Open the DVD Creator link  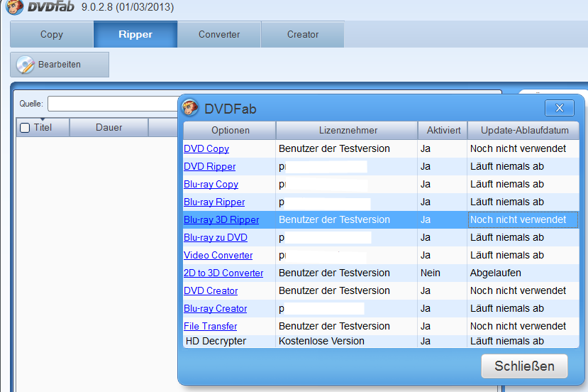click(211, 290)
